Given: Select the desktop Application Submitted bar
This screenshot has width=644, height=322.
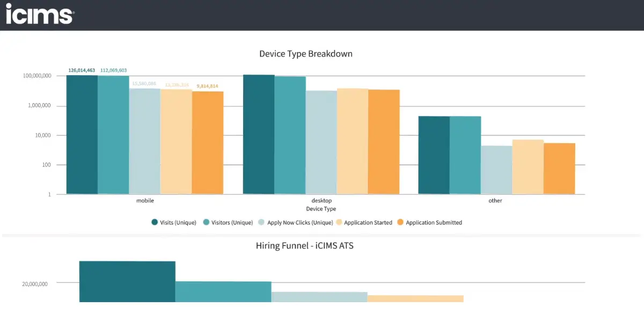Looking at the screenshot, I should point(384,142).
